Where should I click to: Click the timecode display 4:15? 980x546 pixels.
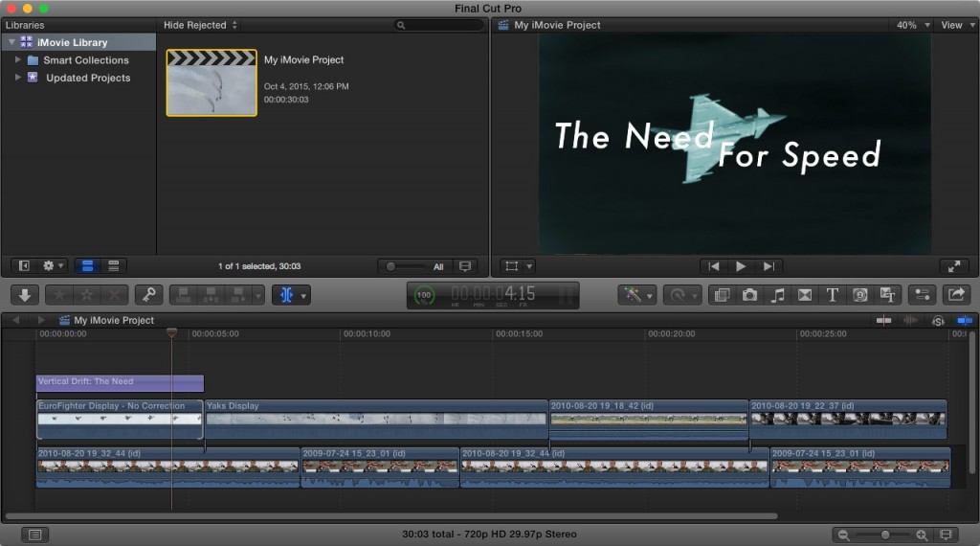pyautogui.click(x=493, y=293)
